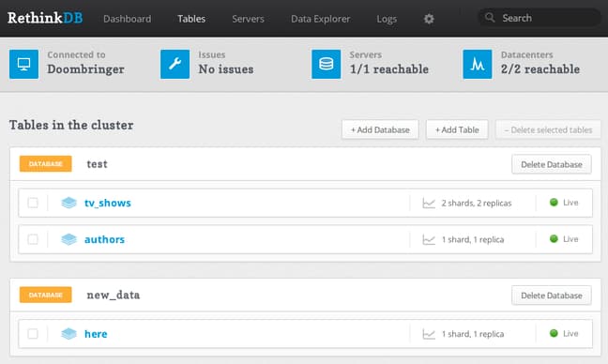Click the search magnifier icon
Viewport: 608px width, 364px height.
coord(490,18)
